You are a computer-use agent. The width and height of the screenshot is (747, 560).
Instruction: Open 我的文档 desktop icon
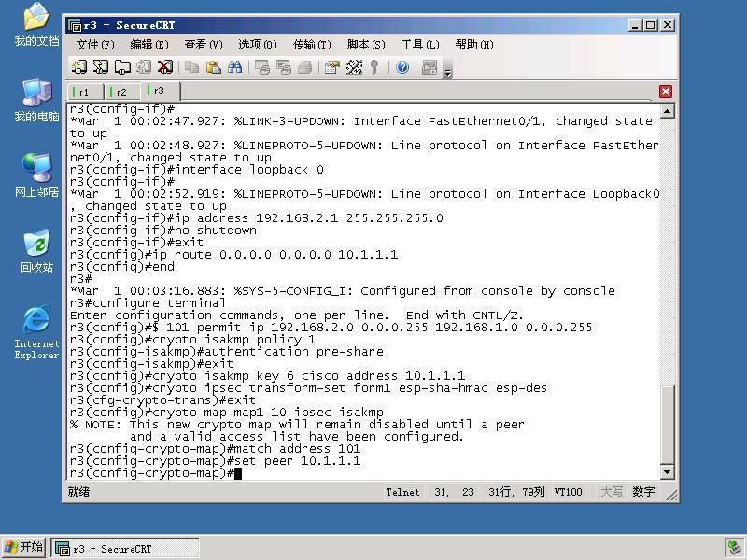(36, 25)
